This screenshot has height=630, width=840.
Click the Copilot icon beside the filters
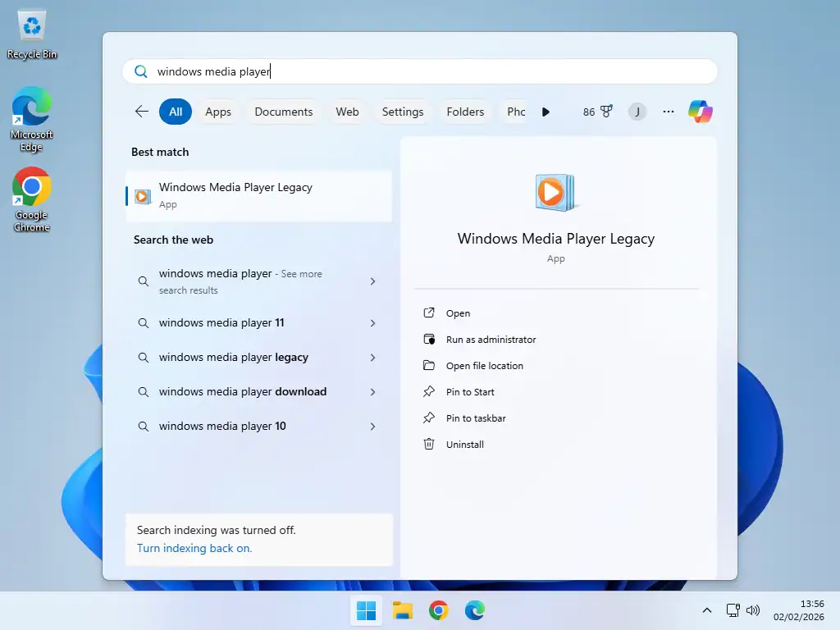[701, 111]
